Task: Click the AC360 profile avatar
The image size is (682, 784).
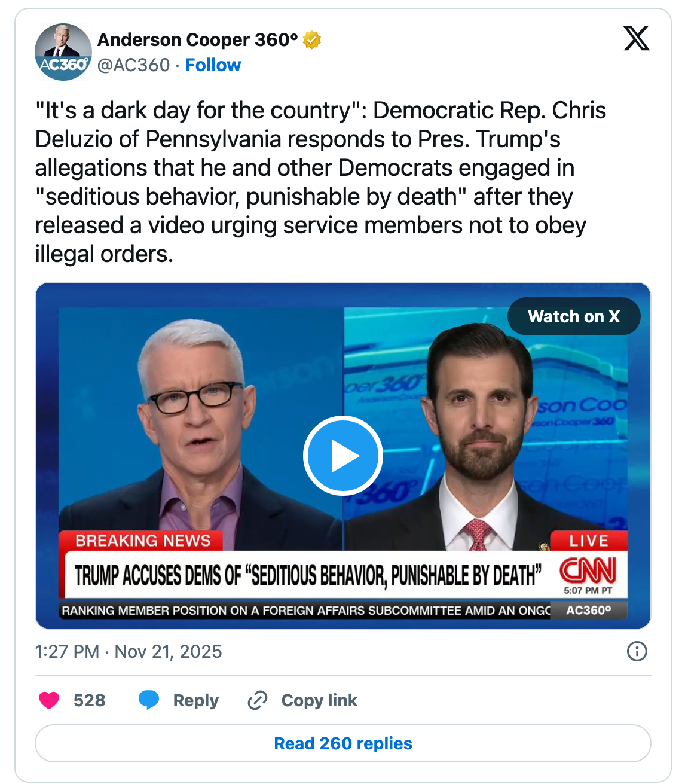Action: (63, 52)
